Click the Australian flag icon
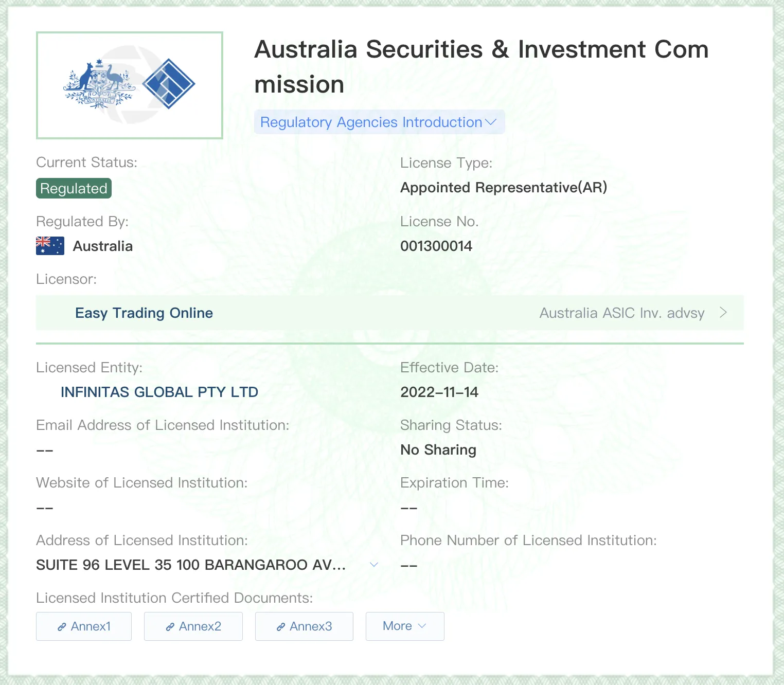 click(x=50, y=246)
